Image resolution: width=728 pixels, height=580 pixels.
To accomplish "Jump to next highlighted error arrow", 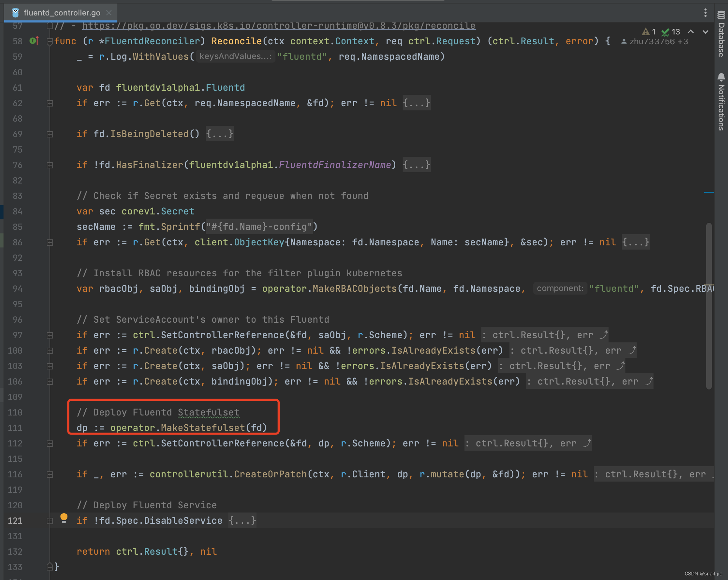I will [x=705, y=32].
